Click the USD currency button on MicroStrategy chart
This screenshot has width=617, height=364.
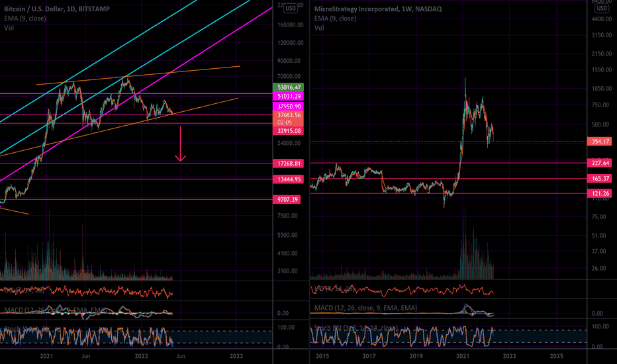(602, 8)
